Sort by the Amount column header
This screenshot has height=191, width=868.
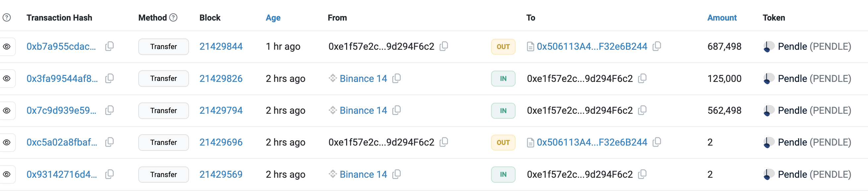pos(722,18)
